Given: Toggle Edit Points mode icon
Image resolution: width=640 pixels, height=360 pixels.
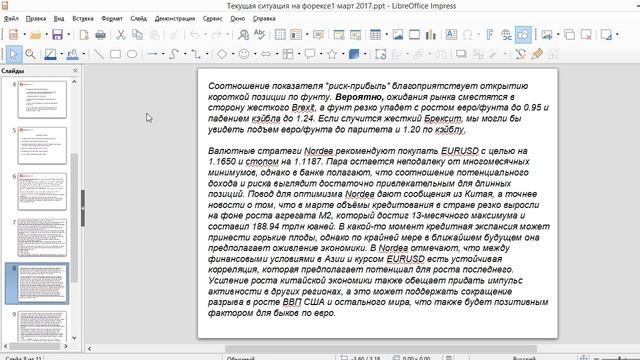Looking at the screenshot, I should click(x=520, y=54).
